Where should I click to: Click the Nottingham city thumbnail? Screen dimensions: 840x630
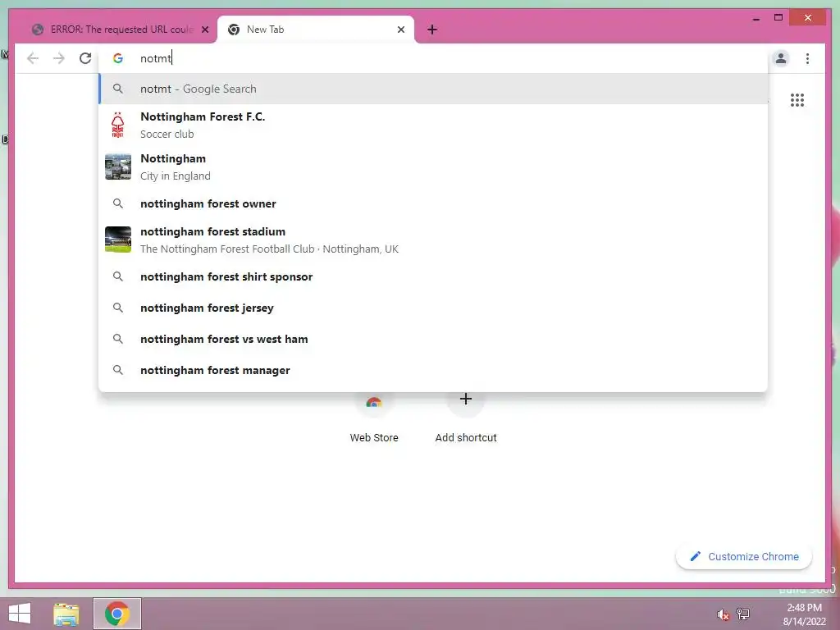[x=118, y=167]
